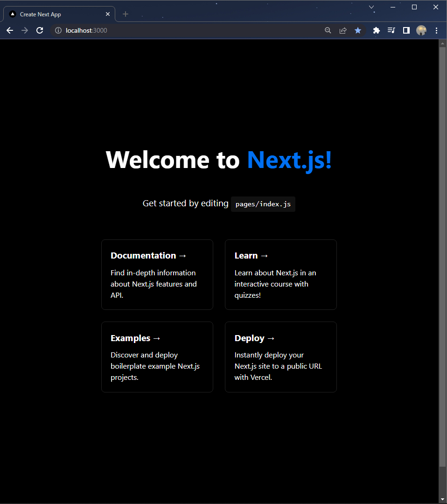Reload the localhost page

pyautogui.click(x=40, y=30)
